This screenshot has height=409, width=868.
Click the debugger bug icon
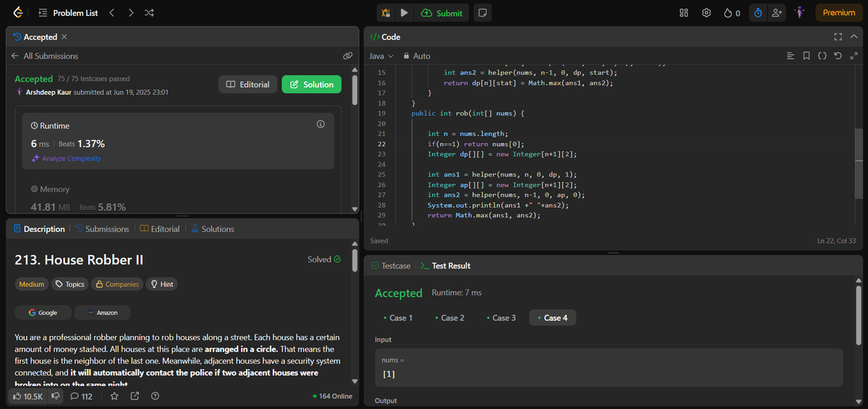click(x=386, y=13)
